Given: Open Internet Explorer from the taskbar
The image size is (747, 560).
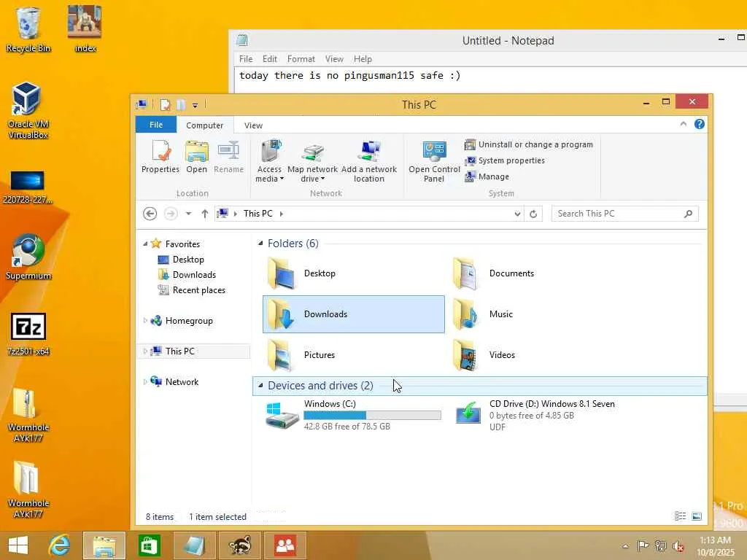Looking at the screenshot, I should click(60, 545).
